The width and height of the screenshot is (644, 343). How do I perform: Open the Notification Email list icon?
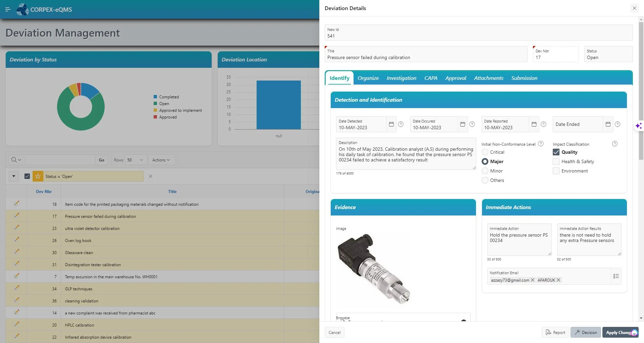coord(616,276)
